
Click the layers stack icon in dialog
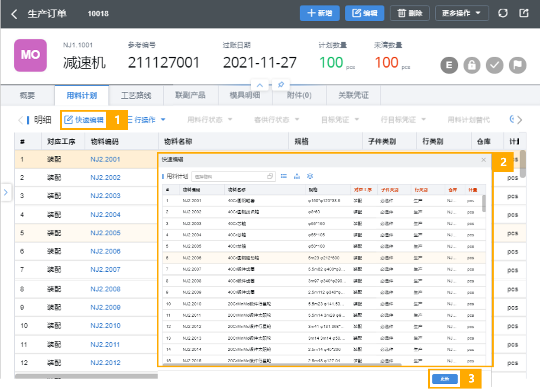click(310, 176)
